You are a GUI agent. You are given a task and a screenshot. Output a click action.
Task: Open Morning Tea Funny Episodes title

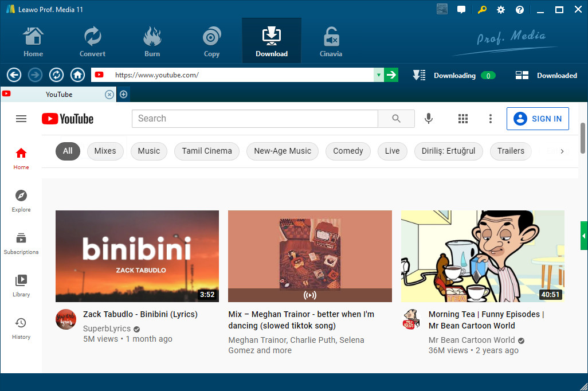pos(487,320)
